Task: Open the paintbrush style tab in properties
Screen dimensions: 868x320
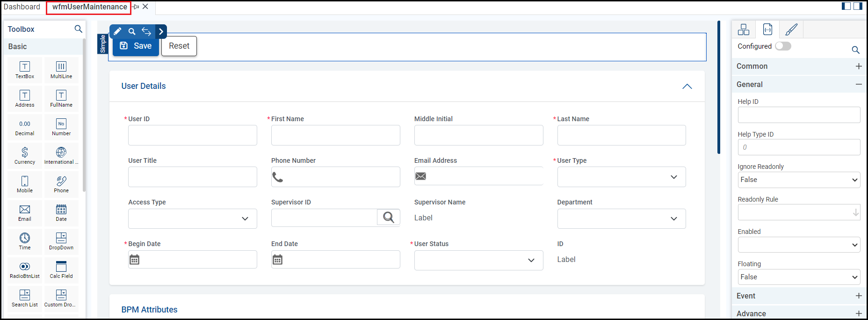Action: click(x=791, y=29)
